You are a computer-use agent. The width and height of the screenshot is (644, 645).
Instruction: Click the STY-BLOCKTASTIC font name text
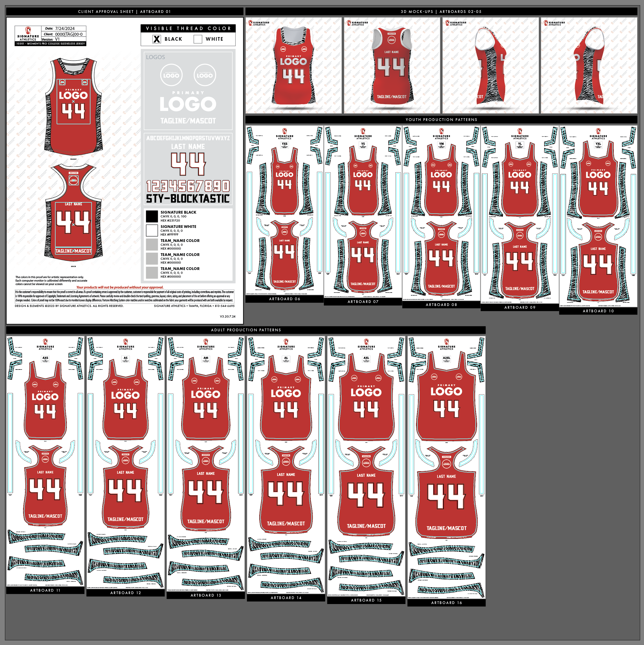(188, 199)
